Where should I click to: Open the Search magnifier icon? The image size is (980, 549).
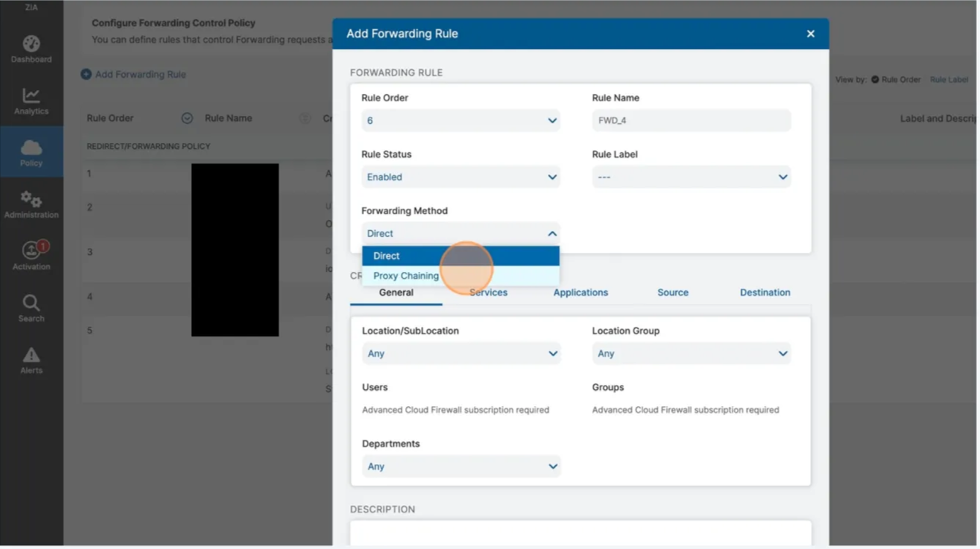[31, 303]
